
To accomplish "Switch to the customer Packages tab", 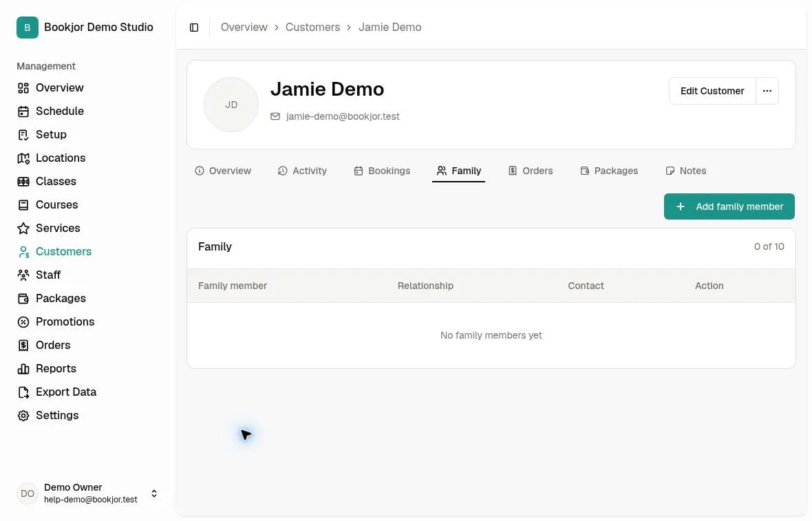I will [609, 171].
